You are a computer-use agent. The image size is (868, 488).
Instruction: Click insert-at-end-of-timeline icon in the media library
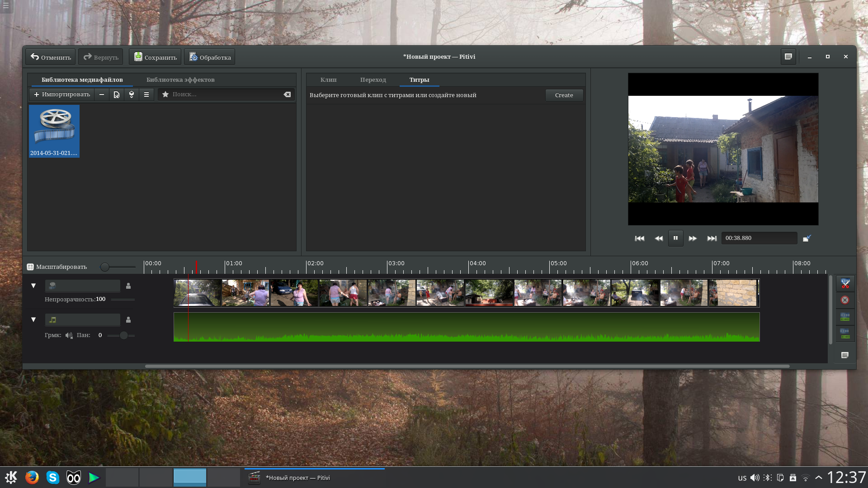pos(132,94)
